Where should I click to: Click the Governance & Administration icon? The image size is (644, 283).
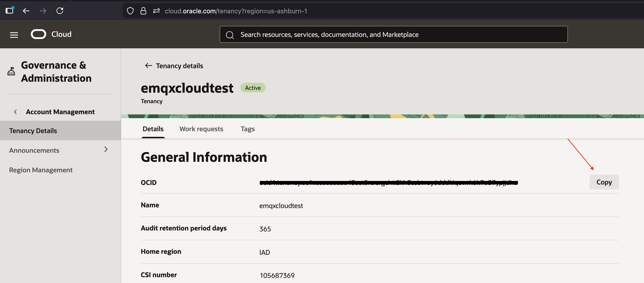[11, 71]
